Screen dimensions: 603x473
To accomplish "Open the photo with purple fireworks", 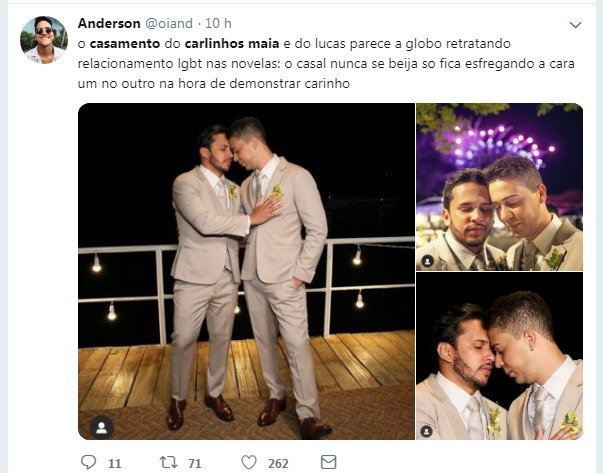I will (x=500, y=187).
